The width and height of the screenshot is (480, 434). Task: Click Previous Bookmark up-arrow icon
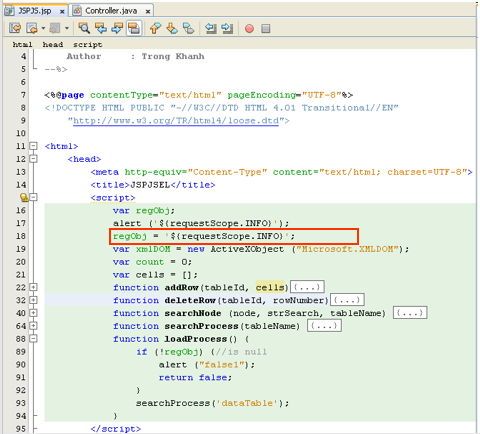click(x=155, y=28)
